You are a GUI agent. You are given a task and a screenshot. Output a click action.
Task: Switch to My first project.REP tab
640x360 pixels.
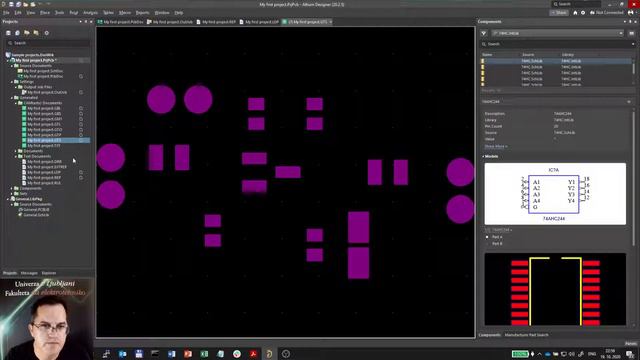tap(216, 22)
